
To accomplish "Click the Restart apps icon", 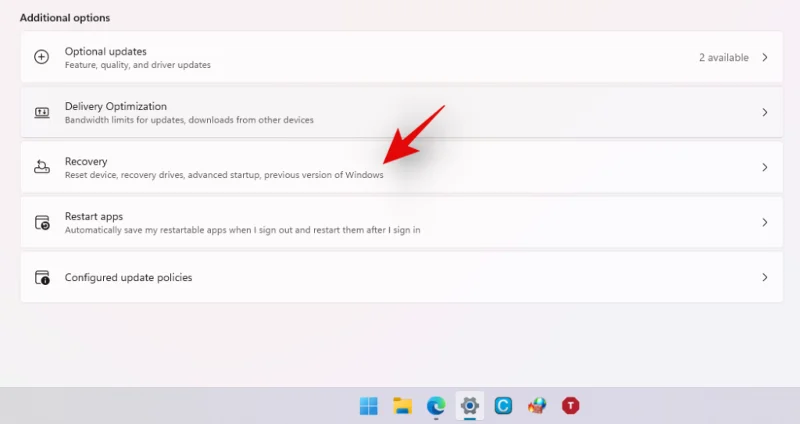I will (x=42, y=222).
